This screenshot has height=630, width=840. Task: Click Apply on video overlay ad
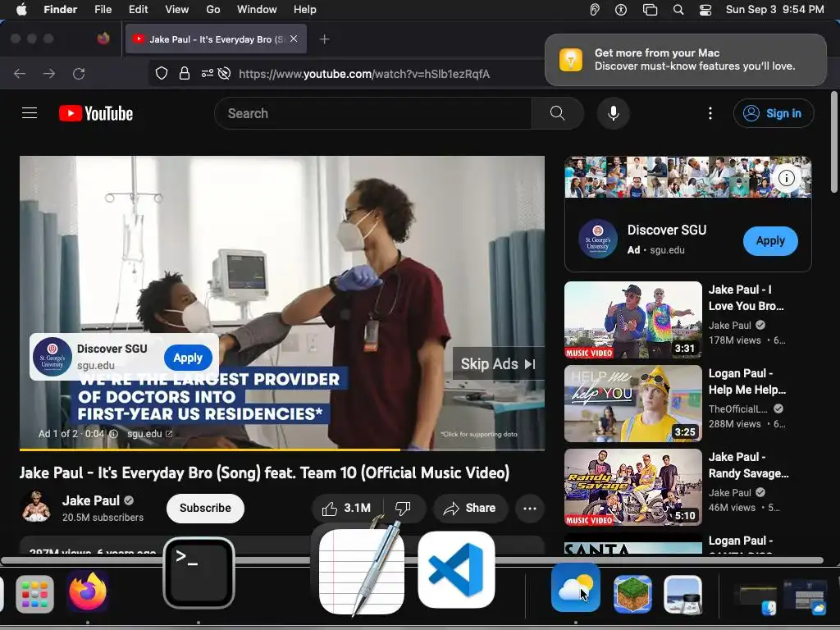point(188,358)
